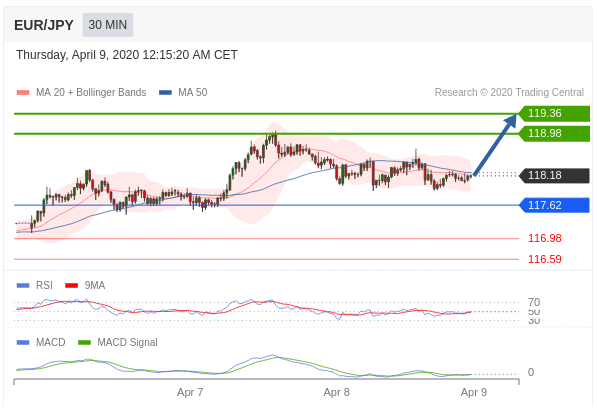The height and width of the screenshot is (410, 597).
Task: Click the 30 MIN timeframe button
Action: click(x=108, y=25)
